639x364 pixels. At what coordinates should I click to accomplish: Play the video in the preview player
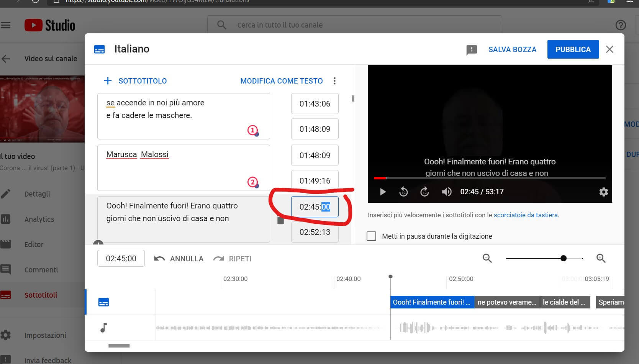point(383,192)
